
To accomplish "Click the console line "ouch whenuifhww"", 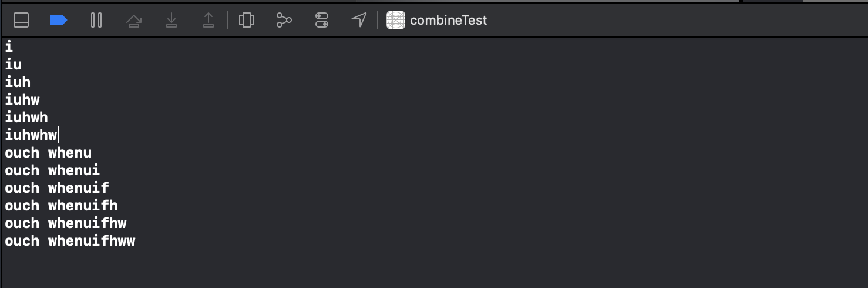I will 70,241.
